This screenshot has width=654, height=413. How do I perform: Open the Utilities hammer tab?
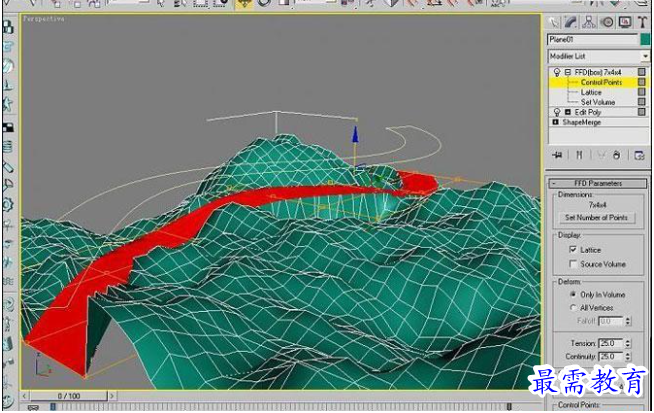click(642, 22)
